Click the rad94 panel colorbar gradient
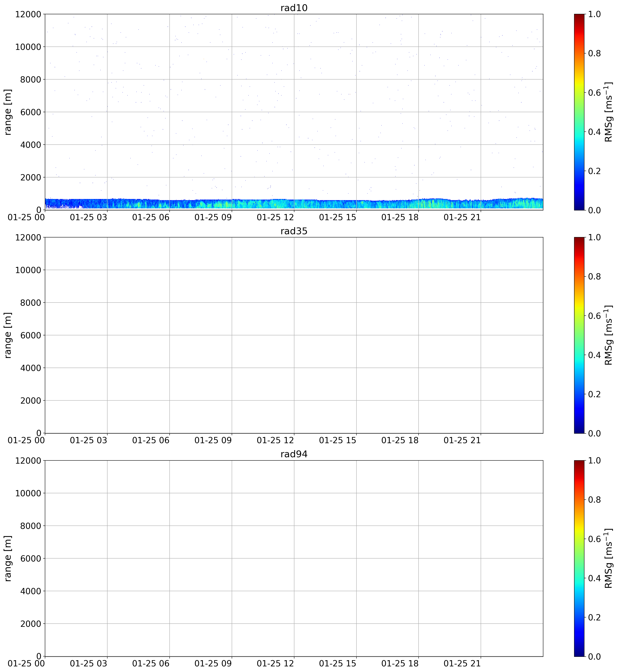Screen dimensions: 618x672 [x=579, y=558]
